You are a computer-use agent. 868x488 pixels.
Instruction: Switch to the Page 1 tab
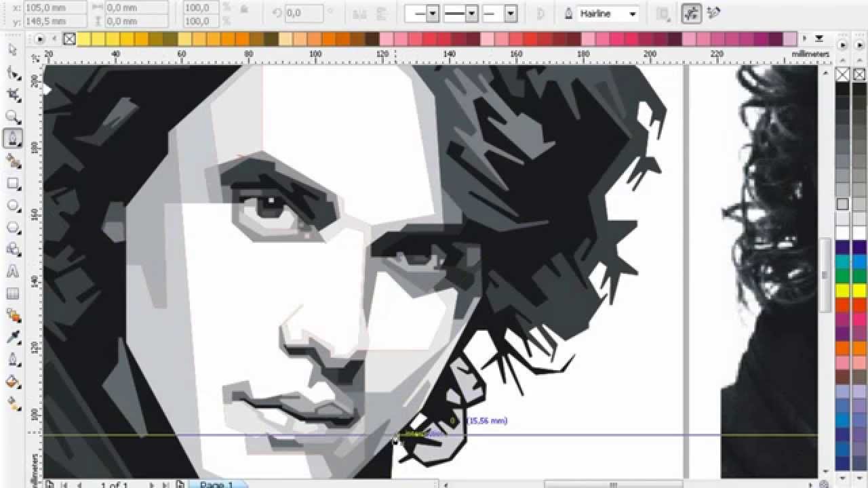(x=217, y=484)
